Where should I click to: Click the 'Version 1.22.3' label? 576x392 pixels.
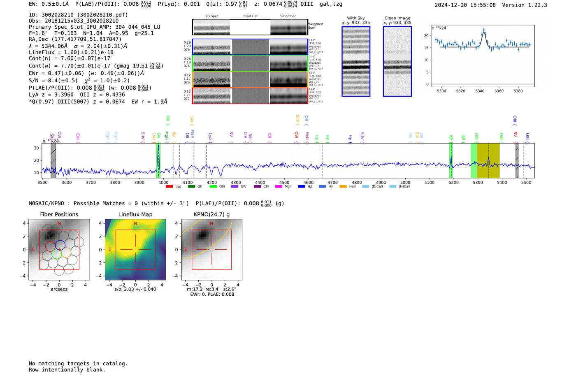click(525, 5)
